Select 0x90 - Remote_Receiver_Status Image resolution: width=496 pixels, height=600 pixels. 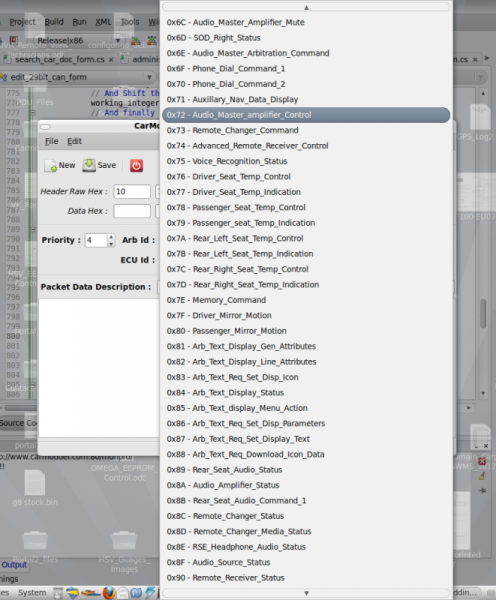point(306,578)
